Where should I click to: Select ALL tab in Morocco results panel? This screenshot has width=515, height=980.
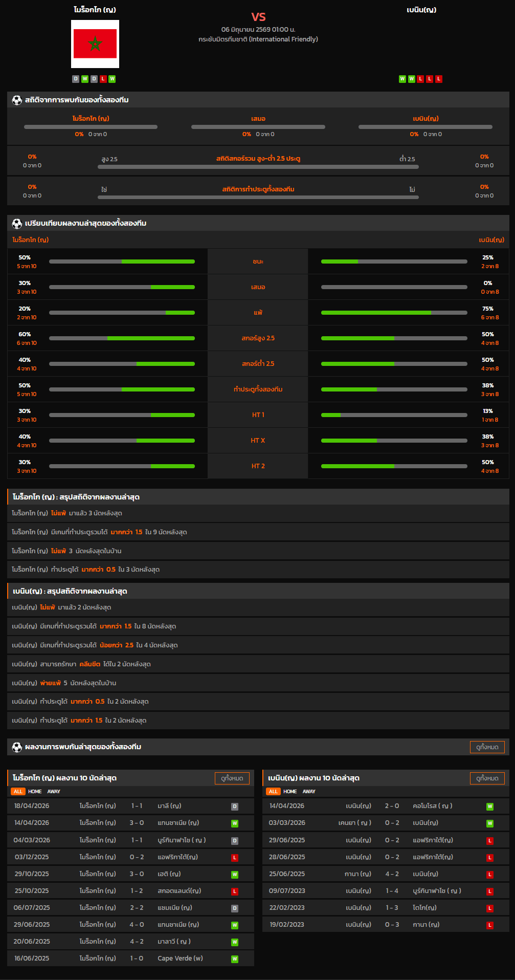coord(18,792)
